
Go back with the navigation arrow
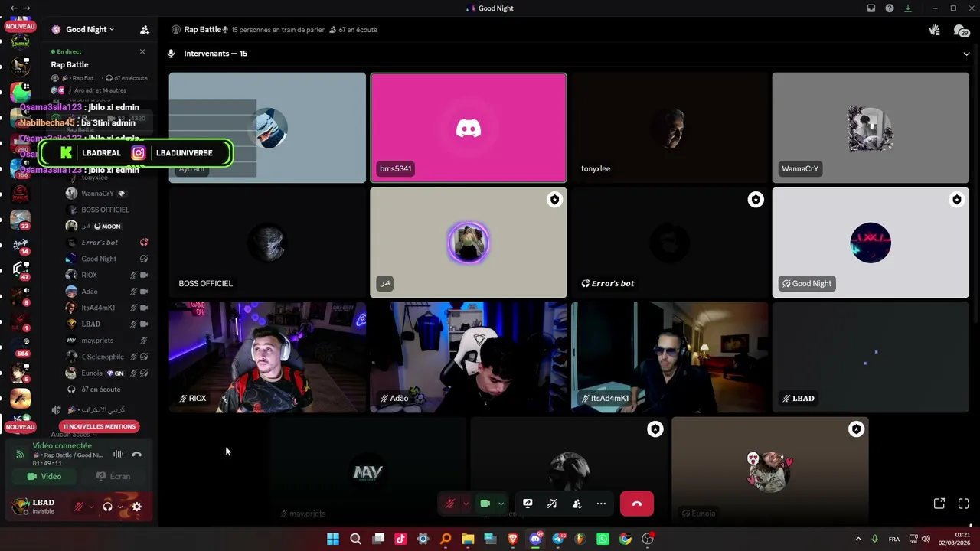(13, 8)
